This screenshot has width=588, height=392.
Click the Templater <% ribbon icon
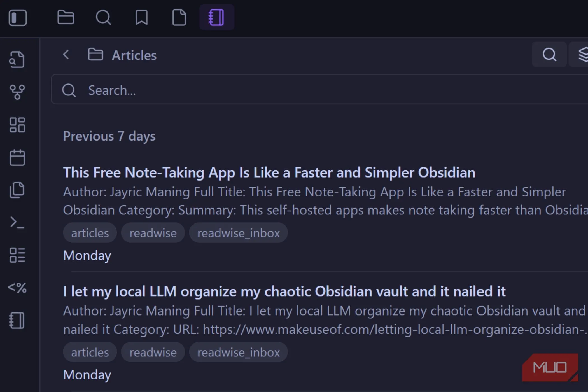point(17,288)
